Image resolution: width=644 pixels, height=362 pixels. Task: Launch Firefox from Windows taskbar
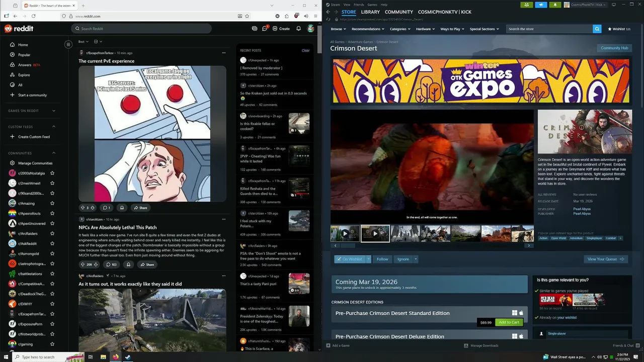[115, 357]
